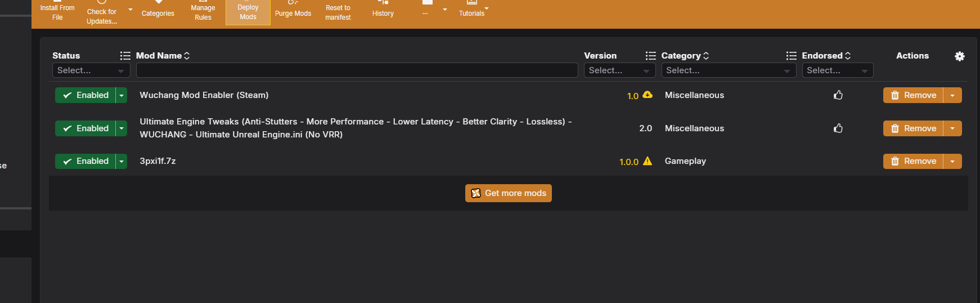Toggle Enabled for Ultimate Engine Tweaks
Image resolution: width=980 pixels, height=303 pixels.
coord(86,128)
